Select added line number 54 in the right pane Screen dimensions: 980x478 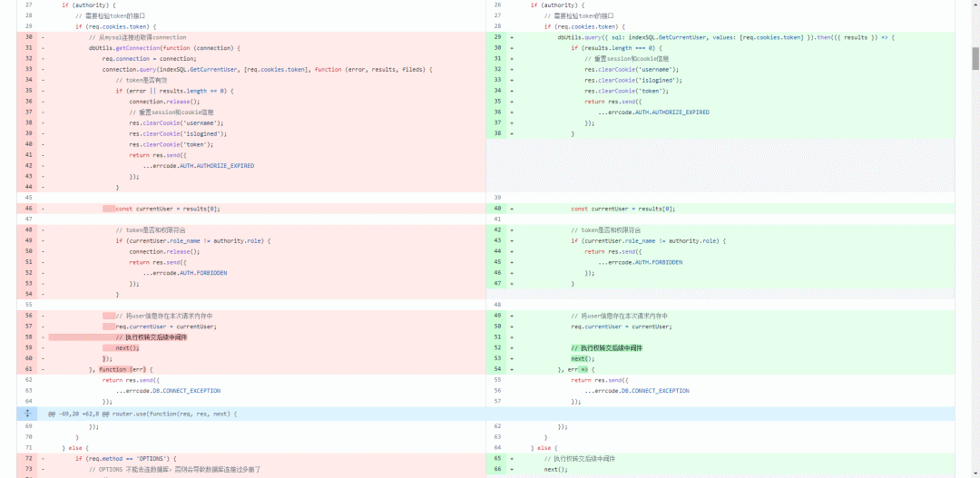pos(497,369)
